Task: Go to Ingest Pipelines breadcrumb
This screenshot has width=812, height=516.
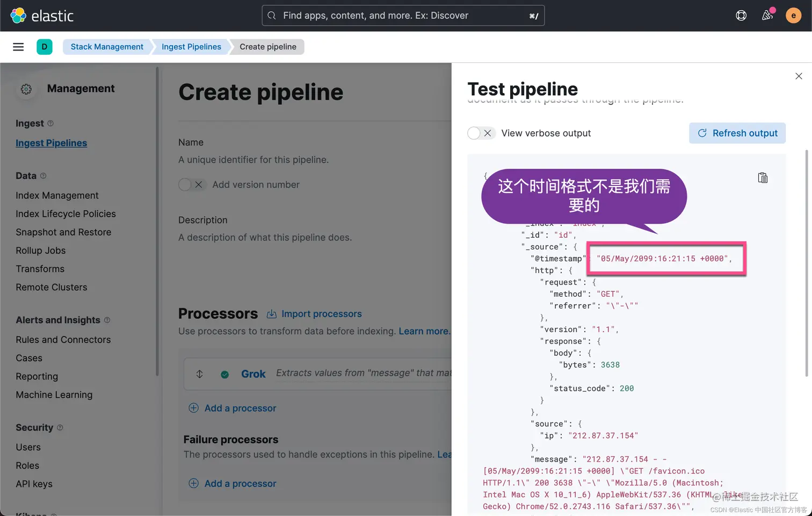Action: [x=191, y=47]
